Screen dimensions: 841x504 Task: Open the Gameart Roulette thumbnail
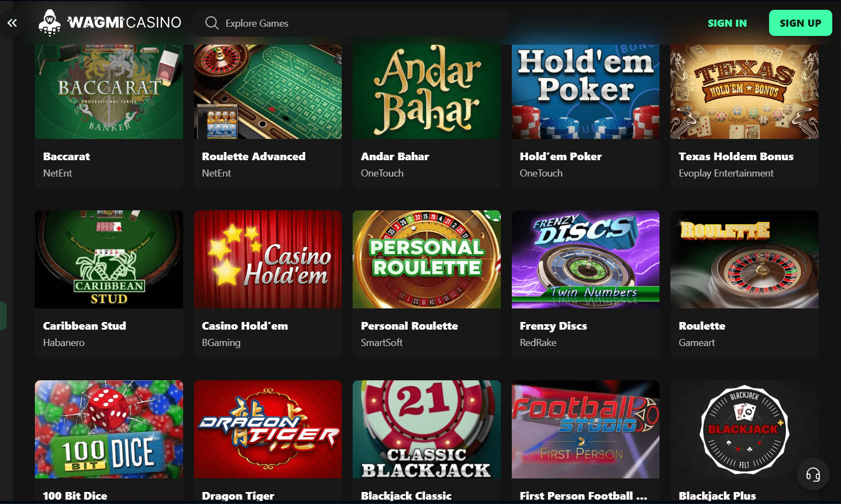click(x=745, y=259)
